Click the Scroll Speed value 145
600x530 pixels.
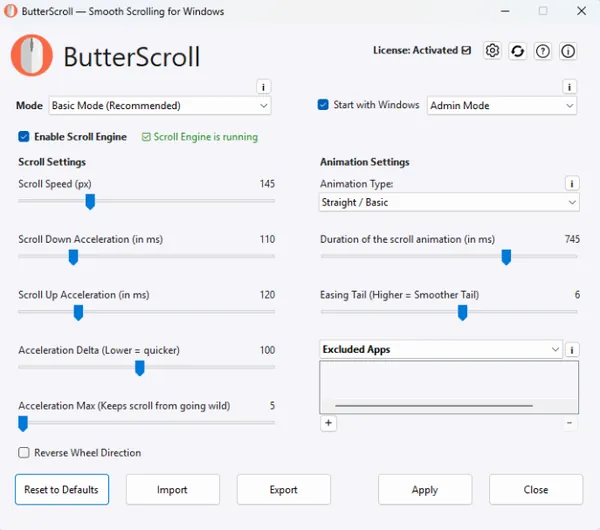267,184
